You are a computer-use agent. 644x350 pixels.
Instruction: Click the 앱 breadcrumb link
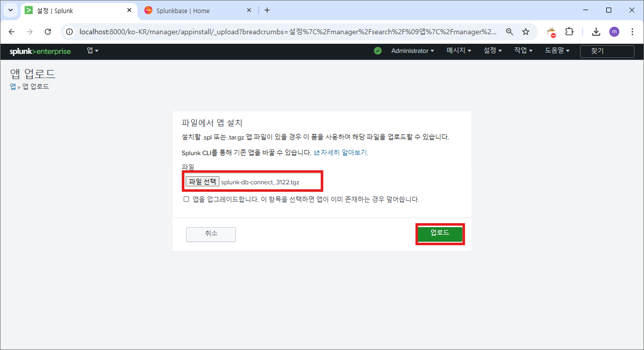pos(13,87)
